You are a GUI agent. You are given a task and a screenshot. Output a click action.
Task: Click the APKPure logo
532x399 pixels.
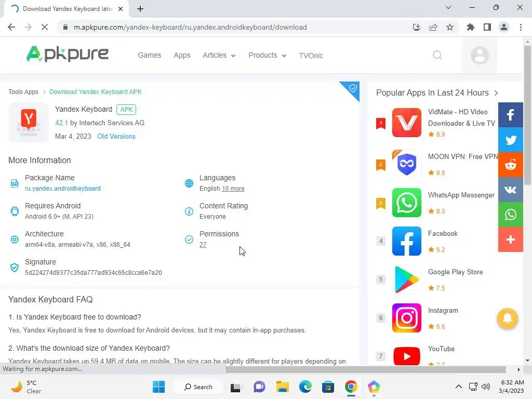(x=67, y=54)
